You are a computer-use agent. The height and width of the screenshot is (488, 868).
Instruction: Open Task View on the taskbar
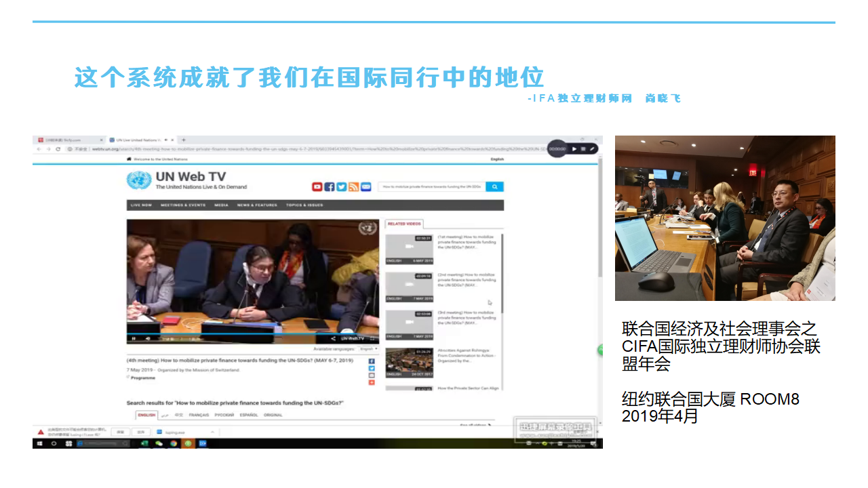(x=68, y=443)
